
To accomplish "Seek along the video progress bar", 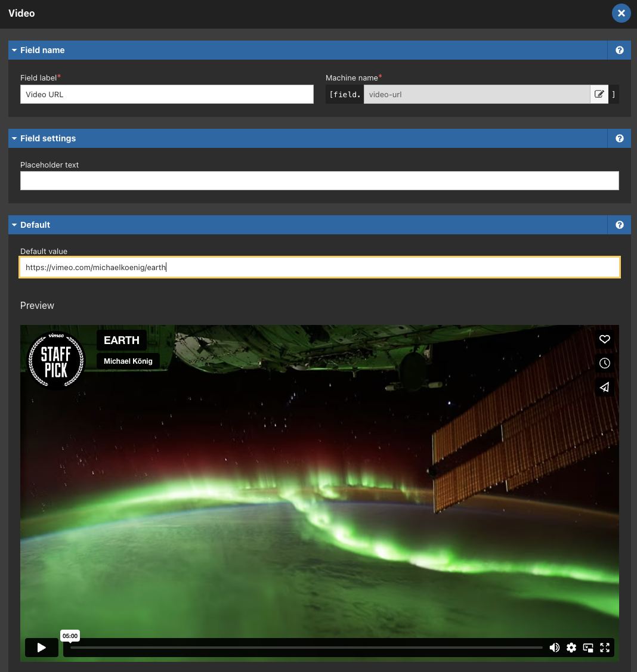I will pyautogui.click(x=307, y=648).
